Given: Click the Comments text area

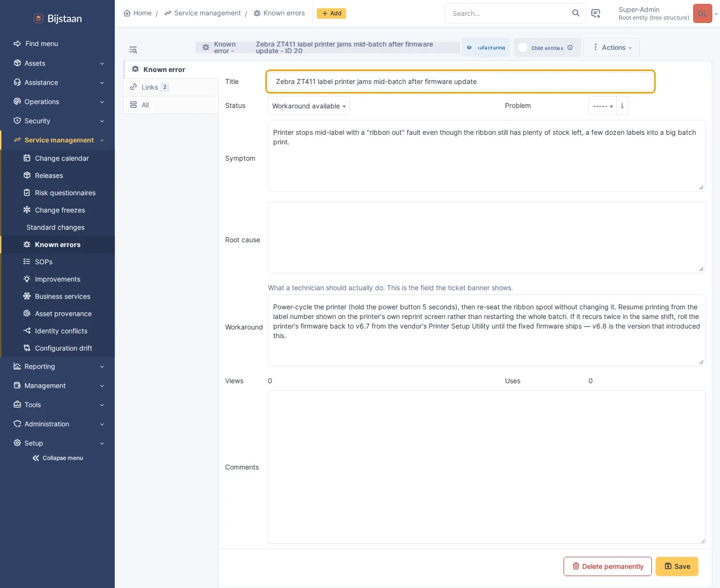Looking at the screenshot, I should (486, 467).
